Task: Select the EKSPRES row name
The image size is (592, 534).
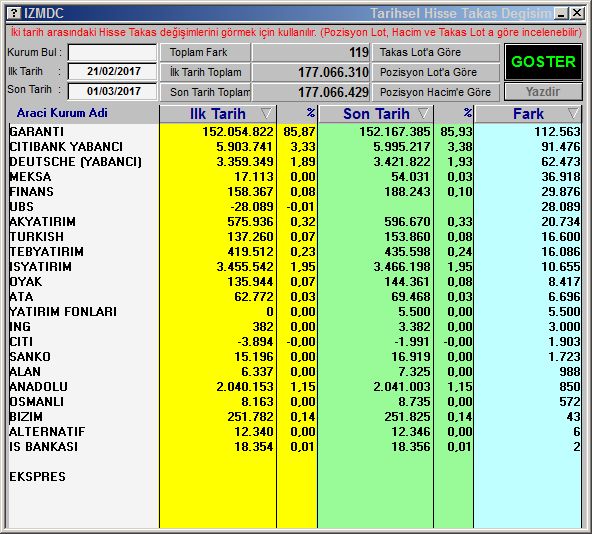Action: 37,477
